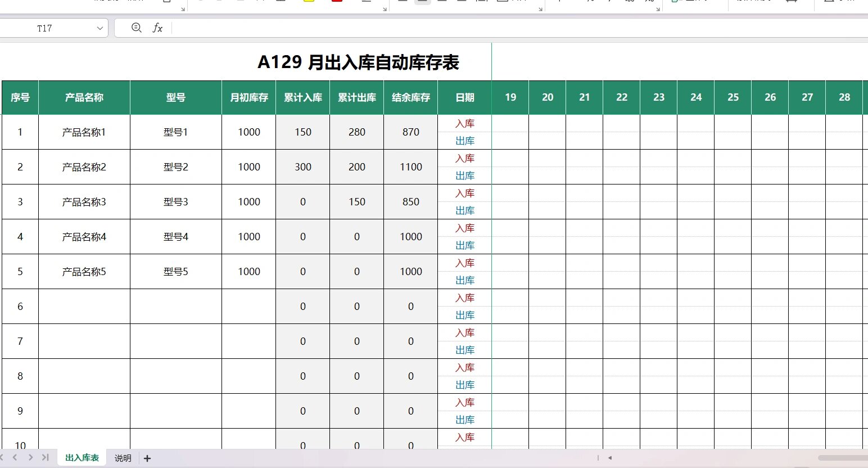868x468 pixels.
Task: Click 月初库存 1000 for 产品名称4
Action: point(249,237)
